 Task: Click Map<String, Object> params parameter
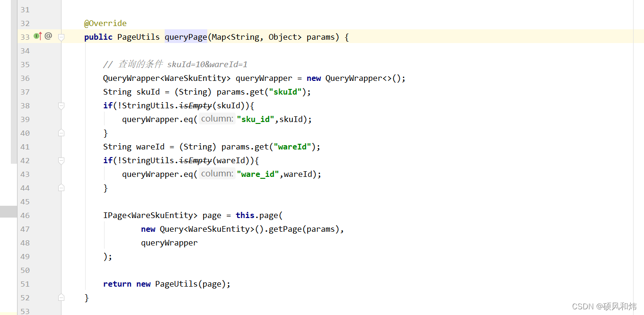pos(273,37)
